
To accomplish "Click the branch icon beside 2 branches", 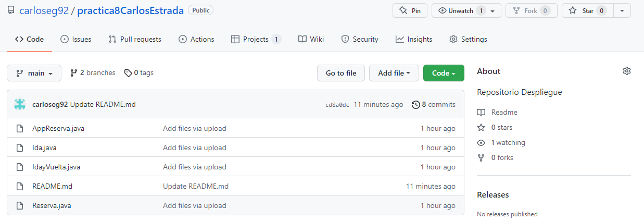I will [74, 73].
